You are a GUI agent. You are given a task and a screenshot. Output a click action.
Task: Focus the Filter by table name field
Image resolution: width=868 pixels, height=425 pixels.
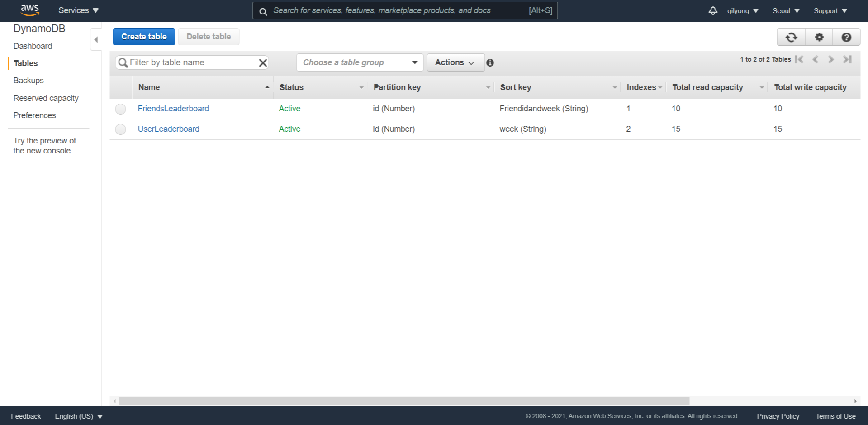tap(192, 62)
